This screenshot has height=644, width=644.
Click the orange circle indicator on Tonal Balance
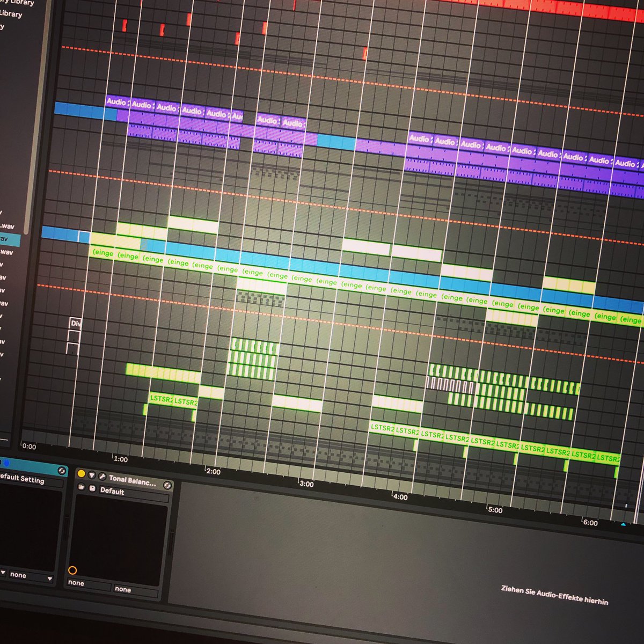(72, 570)
